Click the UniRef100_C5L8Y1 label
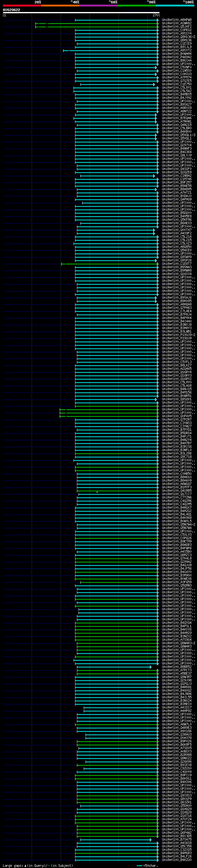 176,88
